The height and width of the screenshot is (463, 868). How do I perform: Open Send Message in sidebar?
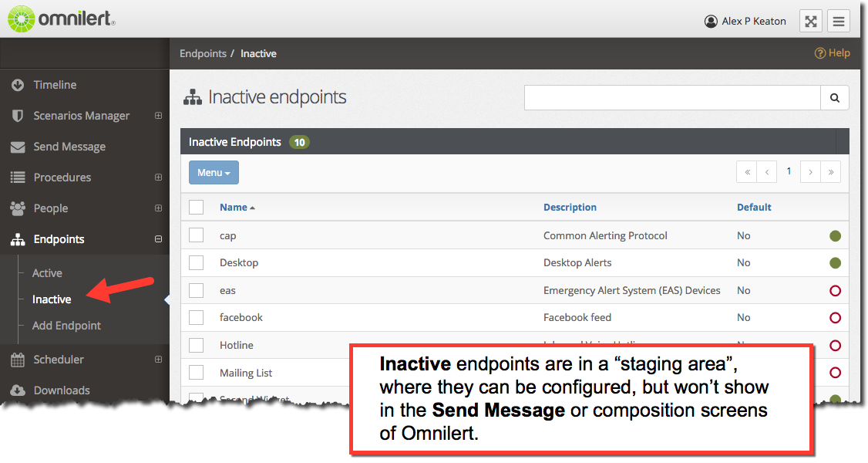tap(69, 147)
